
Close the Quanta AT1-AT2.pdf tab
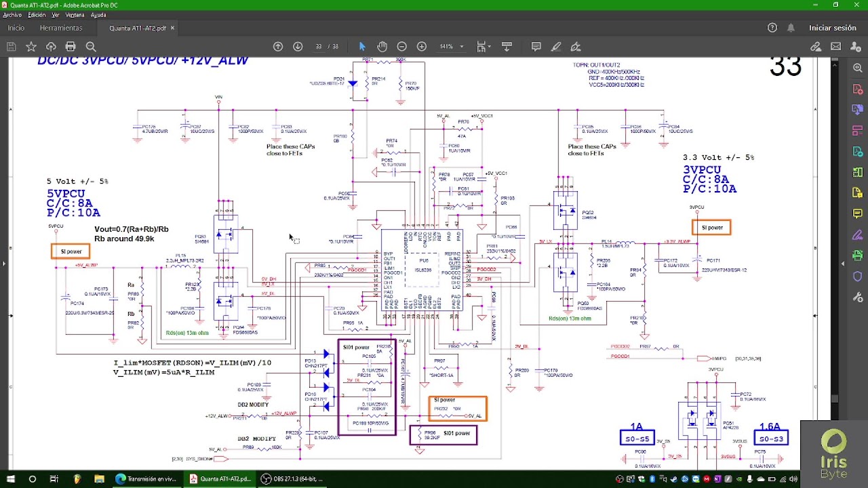coord(172,28)
